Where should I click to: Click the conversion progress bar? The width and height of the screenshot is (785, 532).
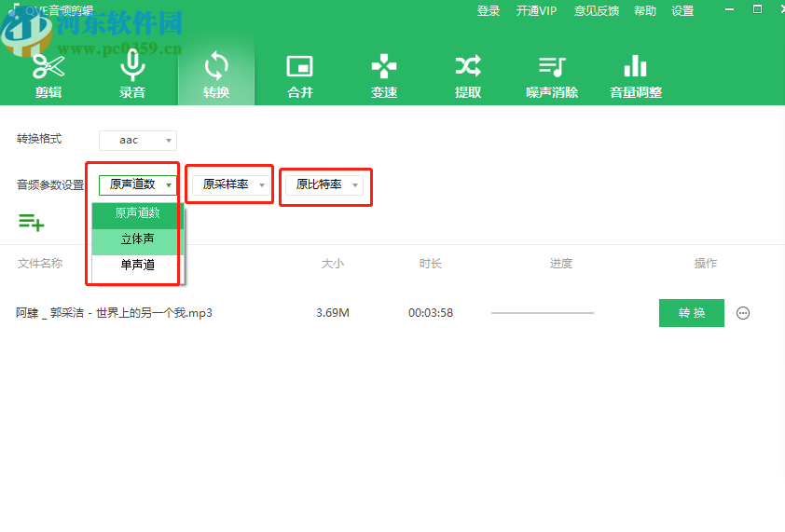tap(542, 313)
